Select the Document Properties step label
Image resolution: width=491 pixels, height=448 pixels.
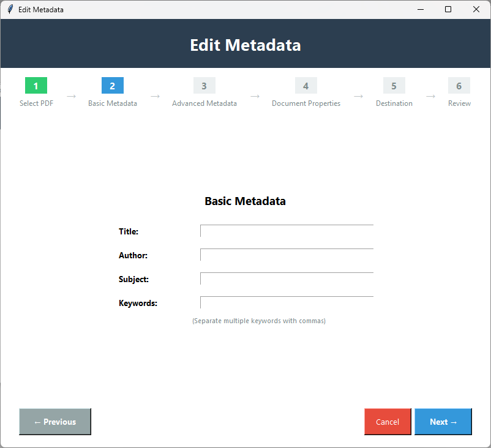tap(305, 103)
